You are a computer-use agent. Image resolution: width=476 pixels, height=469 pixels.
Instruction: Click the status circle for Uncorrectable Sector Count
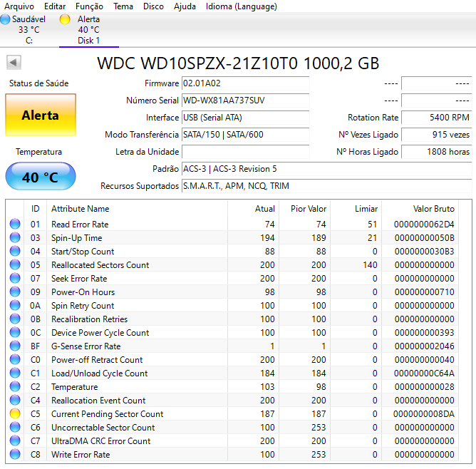click(x=15, y=427)
